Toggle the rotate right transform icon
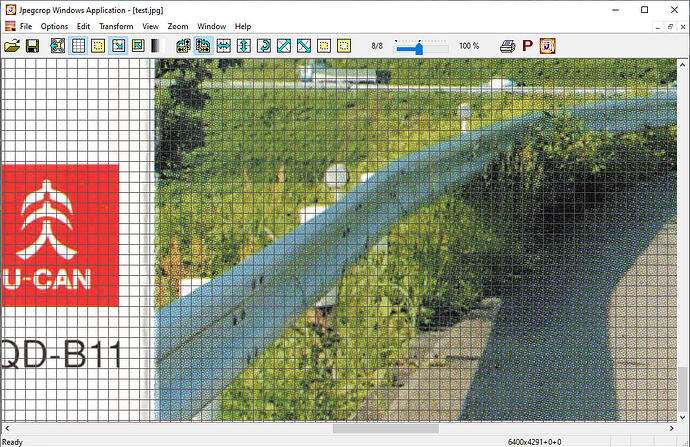 pyautogui.click(x=203, y=46)
